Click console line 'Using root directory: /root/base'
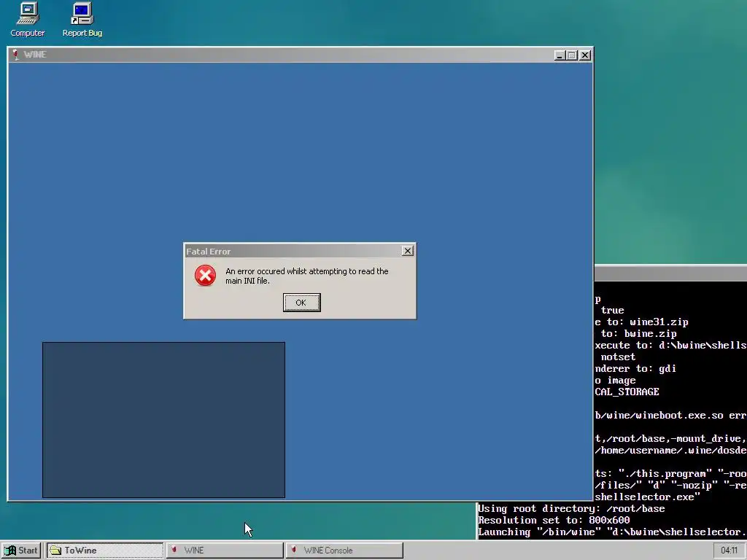Image resolution: width=747 pixels, height=560 pixels. click(x=571, y=508)
